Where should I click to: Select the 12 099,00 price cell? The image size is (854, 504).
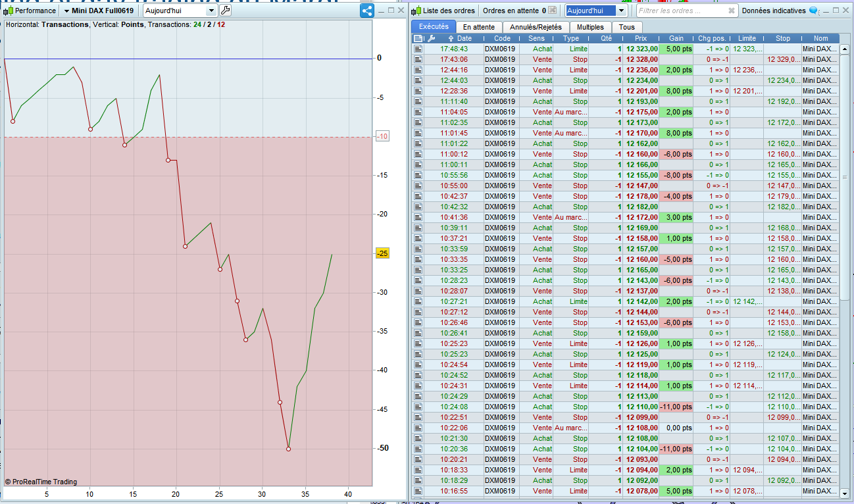[641, 417]
